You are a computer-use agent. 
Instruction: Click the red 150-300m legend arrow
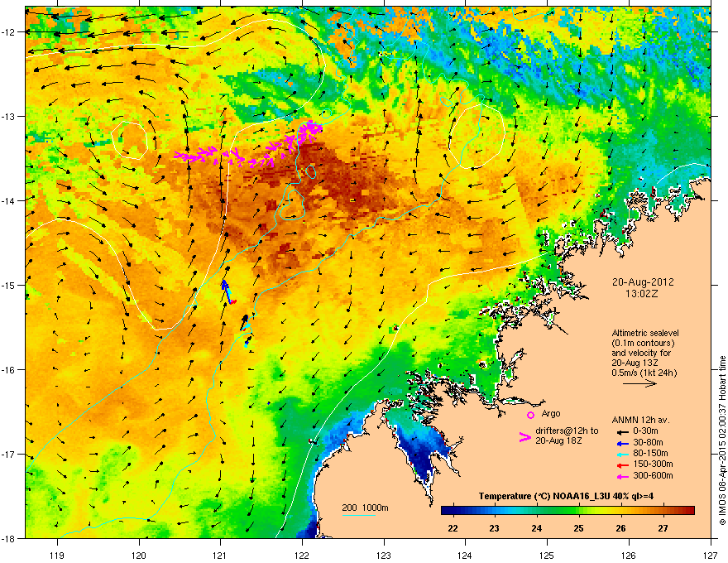[623, 464]
